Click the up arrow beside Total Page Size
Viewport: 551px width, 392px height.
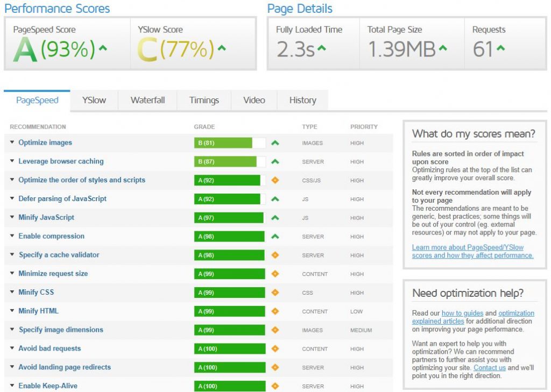442,49
